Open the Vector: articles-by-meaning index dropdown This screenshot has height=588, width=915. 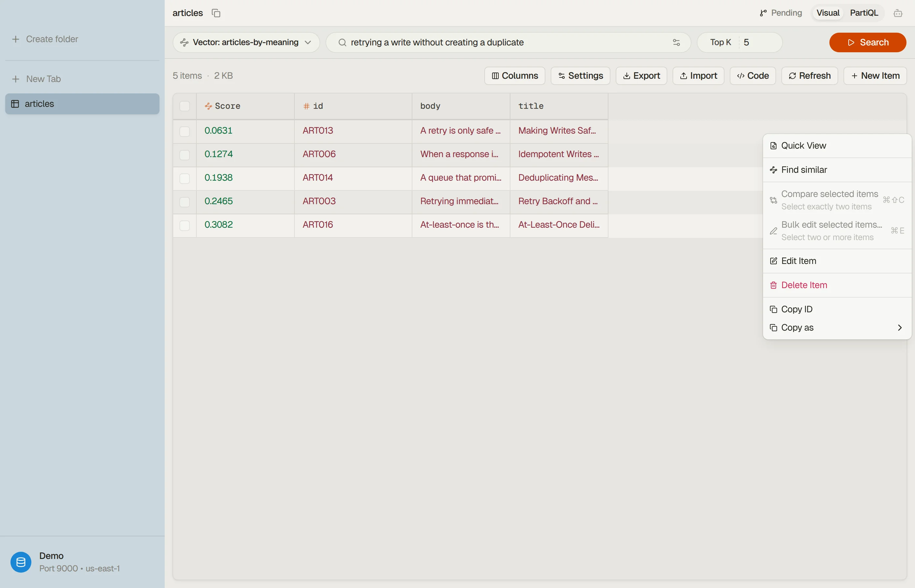[246, 42]
